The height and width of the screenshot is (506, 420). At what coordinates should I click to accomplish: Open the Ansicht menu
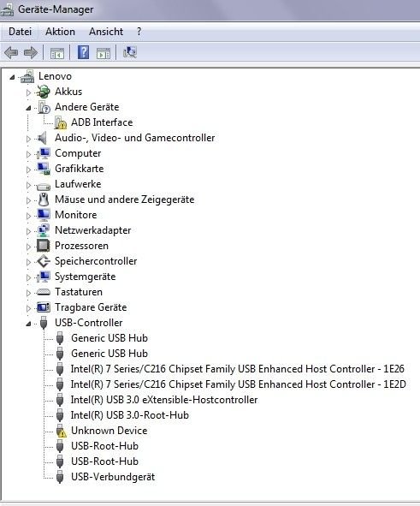point(106,32)
